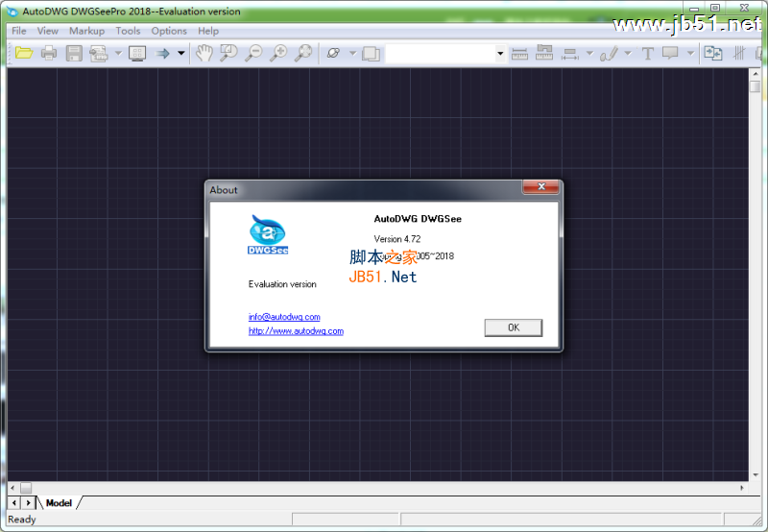Screen dimensions: 768x532
Task: Open the Tools menu
Action: pos(128,31)
